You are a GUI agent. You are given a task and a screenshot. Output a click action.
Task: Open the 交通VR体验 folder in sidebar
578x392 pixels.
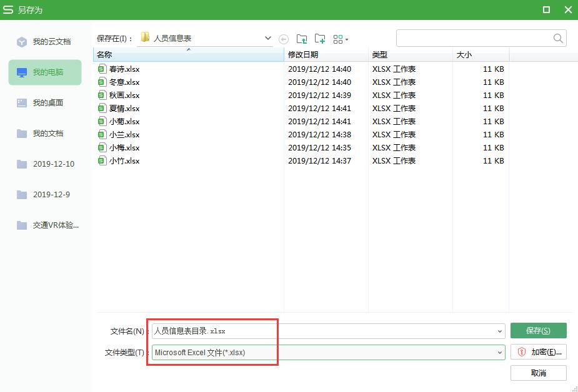(45, 225)
